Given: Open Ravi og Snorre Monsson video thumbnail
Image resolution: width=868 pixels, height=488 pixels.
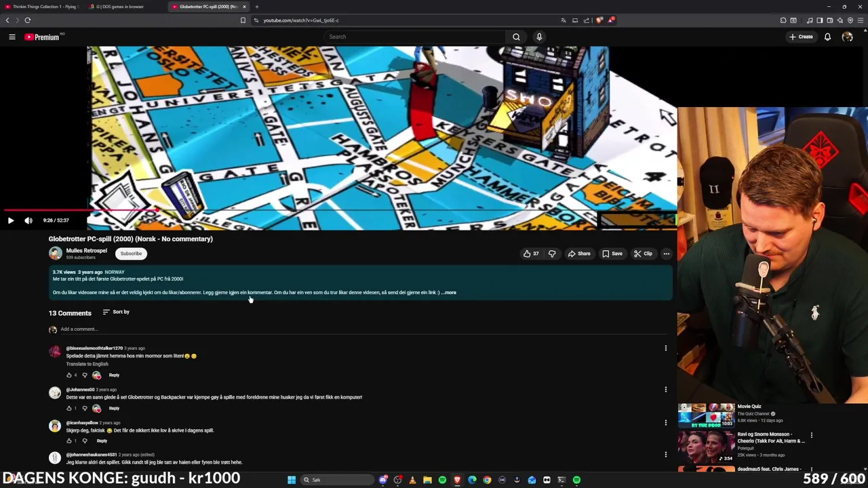Looking at the screenshot, I should click(x=706, y=447).
